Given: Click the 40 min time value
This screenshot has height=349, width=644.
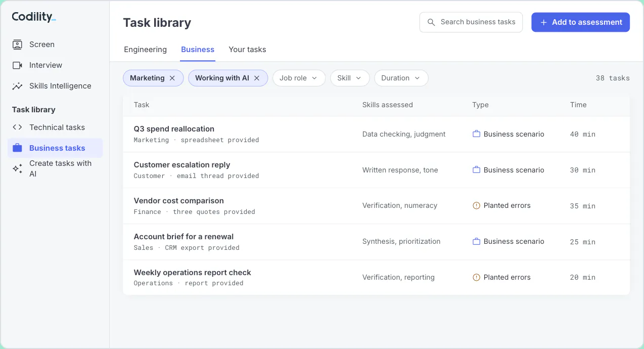Looking at the screenshot, I should point(583,134).
